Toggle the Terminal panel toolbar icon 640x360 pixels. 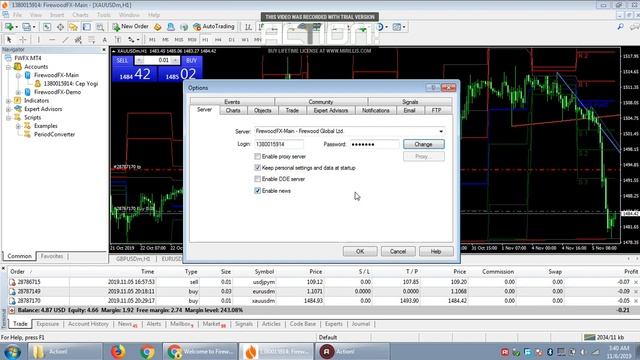click(x=87, y=27)
